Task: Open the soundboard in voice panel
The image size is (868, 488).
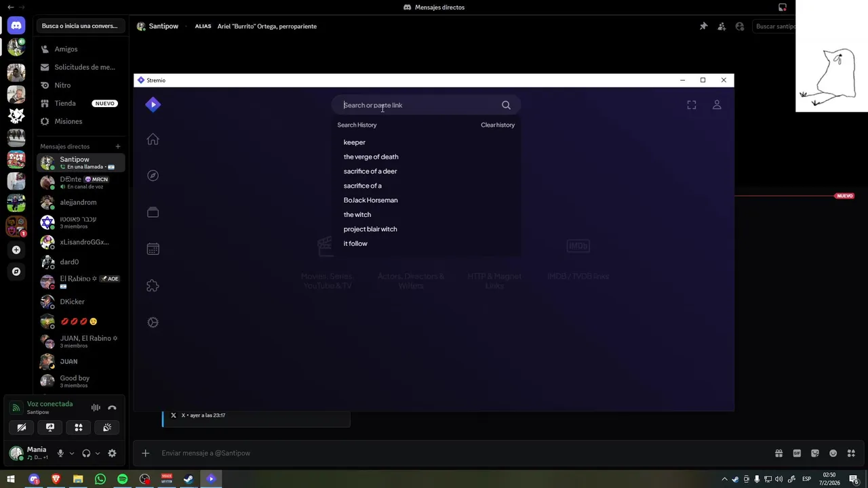Action: click(107, 427)
